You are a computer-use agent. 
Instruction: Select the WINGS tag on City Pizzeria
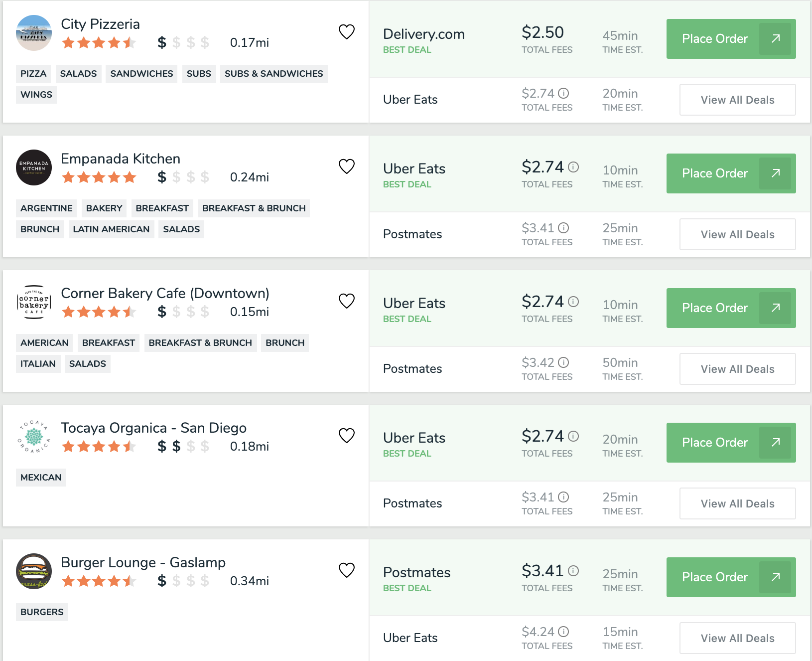pos(36,95)
